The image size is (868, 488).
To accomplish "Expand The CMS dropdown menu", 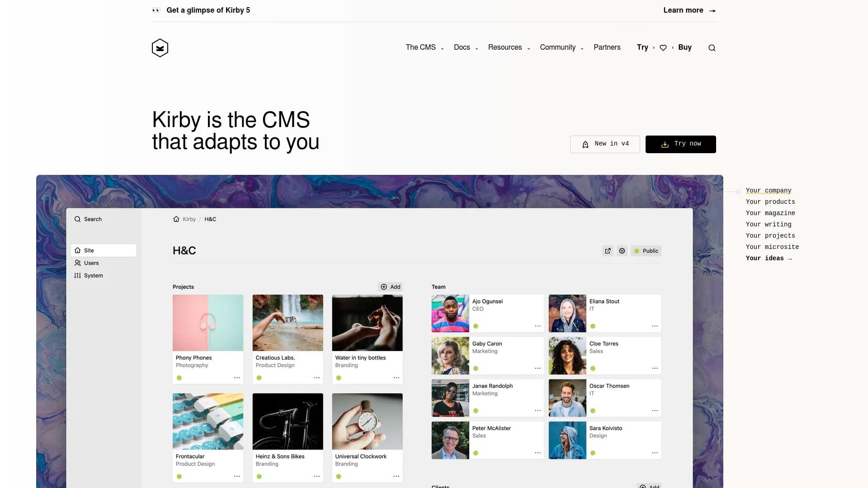I will (424, 47).
